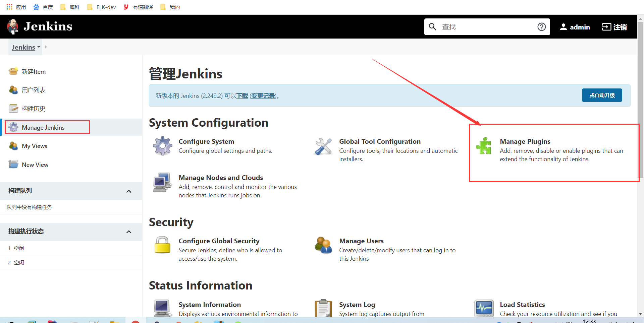This screenshot has width=644, height=323.
Task: Open Manage Nodes and Clouds link
Action: pyautogui.click(x=221, y=178)
